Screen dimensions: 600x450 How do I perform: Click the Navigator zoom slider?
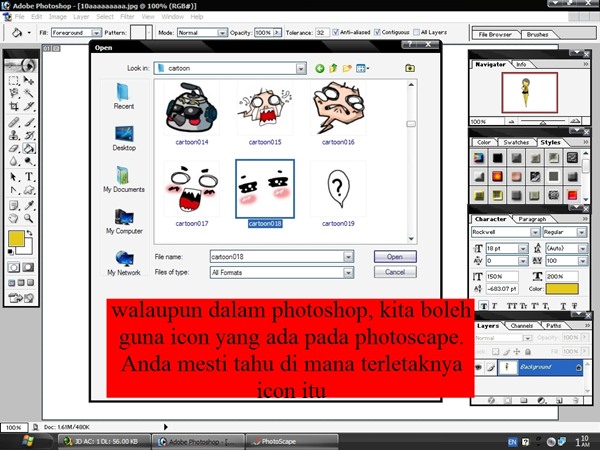[543, 122]
